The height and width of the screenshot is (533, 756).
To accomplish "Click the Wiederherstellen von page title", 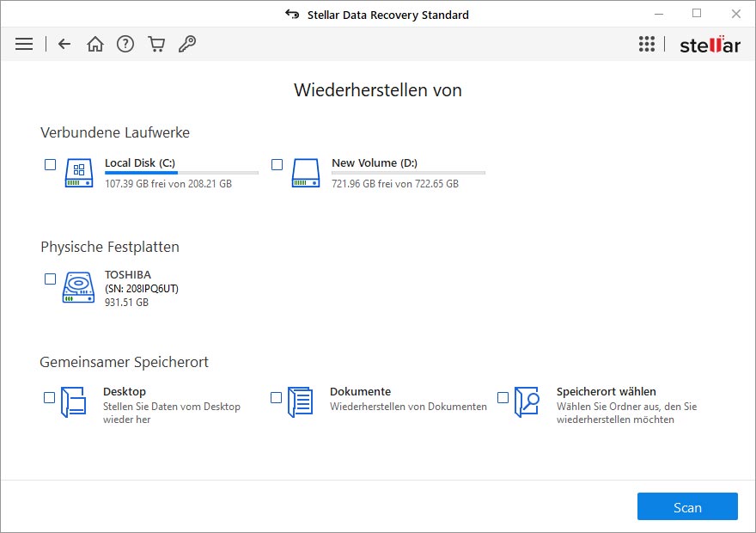I will (378, 90).
